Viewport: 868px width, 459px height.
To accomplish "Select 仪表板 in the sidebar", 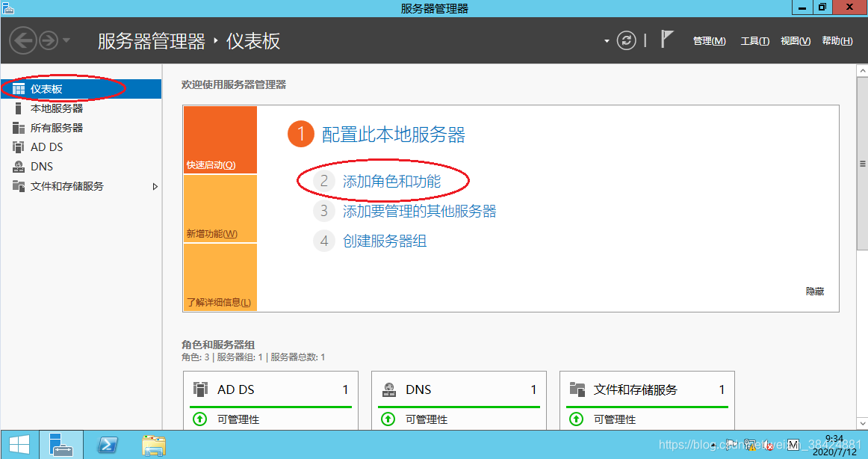I will coord(81,89).
